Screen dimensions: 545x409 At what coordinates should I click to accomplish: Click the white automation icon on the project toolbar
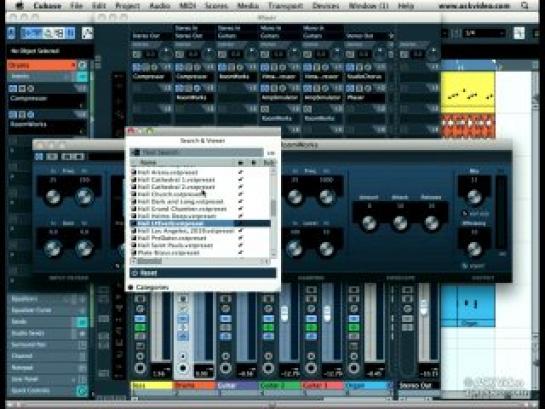click(87, 33)
